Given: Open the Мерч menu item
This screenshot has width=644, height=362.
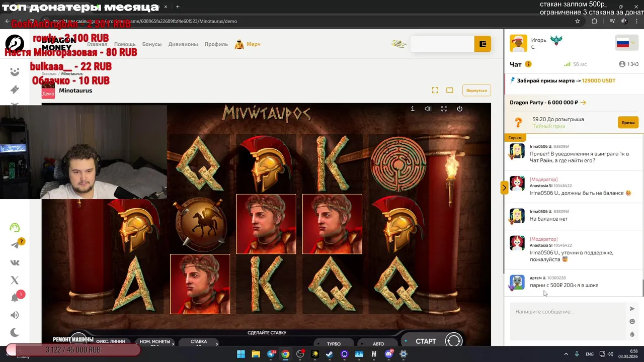Looking at the screenshot, I should click(x=248, y=44).
